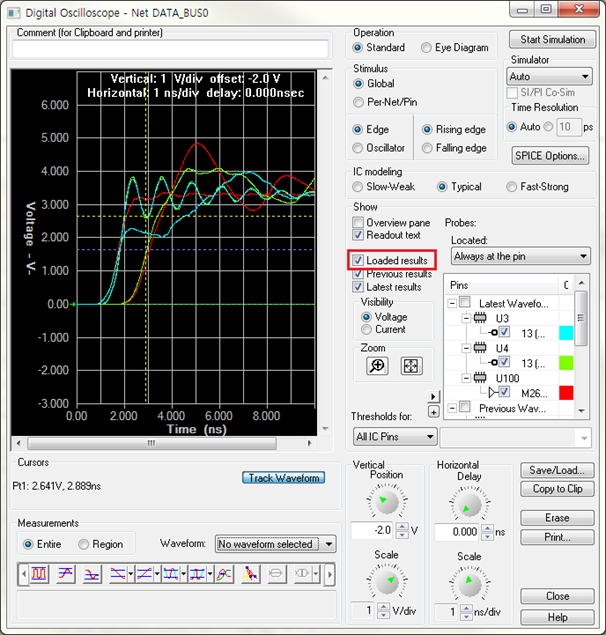Viewport: 606px width, 635px height.
Task: Open the Probes Located dropdown
Action: tap(521, 256)
